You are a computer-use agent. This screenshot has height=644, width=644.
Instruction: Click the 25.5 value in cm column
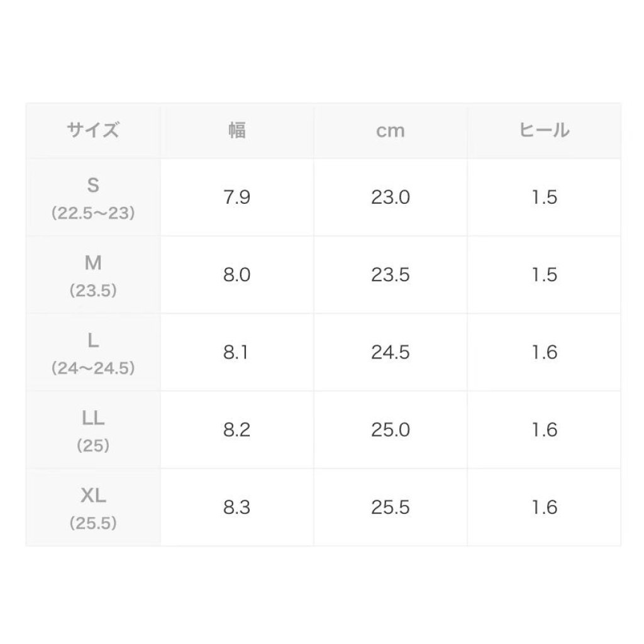pos(390,507)
